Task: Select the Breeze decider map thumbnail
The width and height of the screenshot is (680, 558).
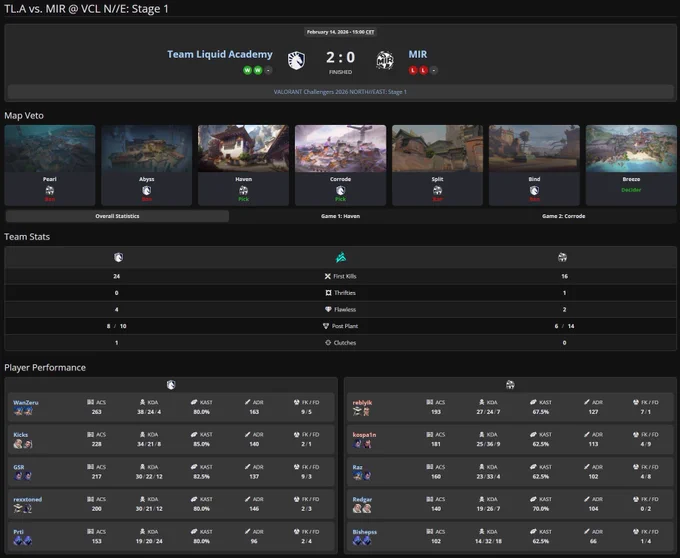Action: click(631, 148)
